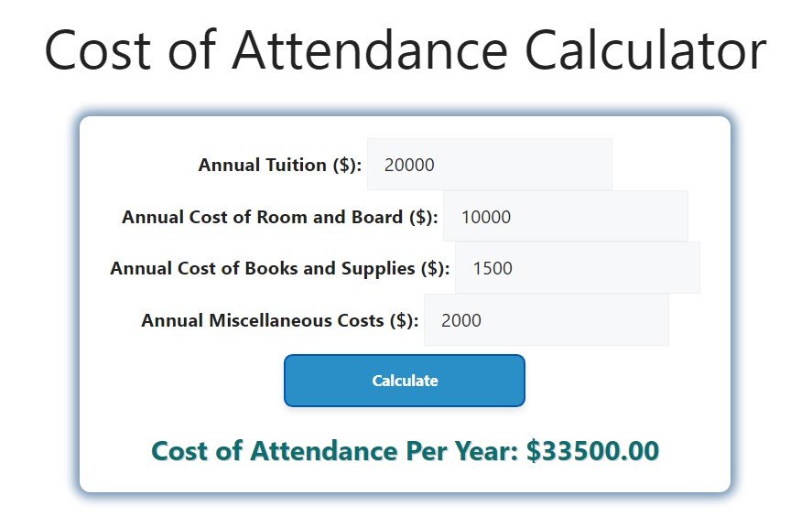Click the "Annual Cost of Room and Board" label

click(279, 218)
